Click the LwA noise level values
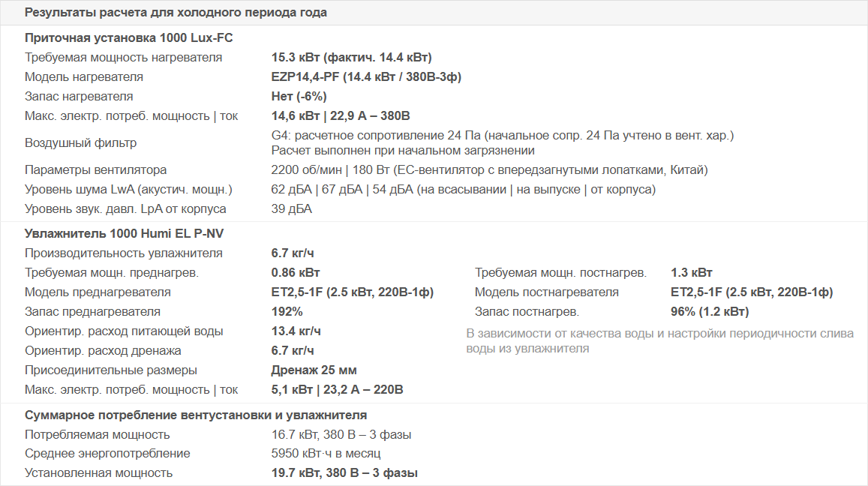Image resolution: width=868 pixels, height=486 pixels. [x=463, y=190]
